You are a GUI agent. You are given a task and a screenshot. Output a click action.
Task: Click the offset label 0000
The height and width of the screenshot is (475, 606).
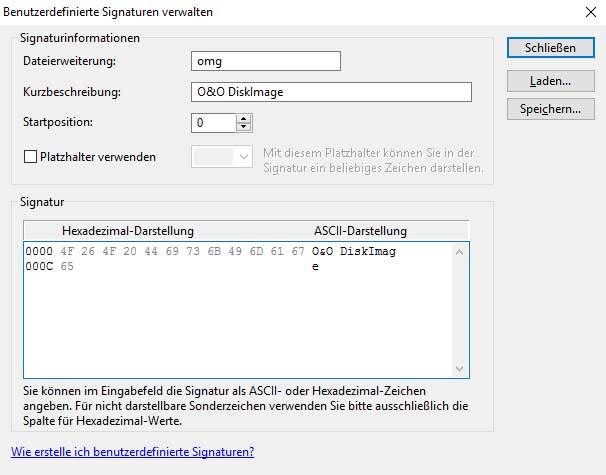pos(39,251)
